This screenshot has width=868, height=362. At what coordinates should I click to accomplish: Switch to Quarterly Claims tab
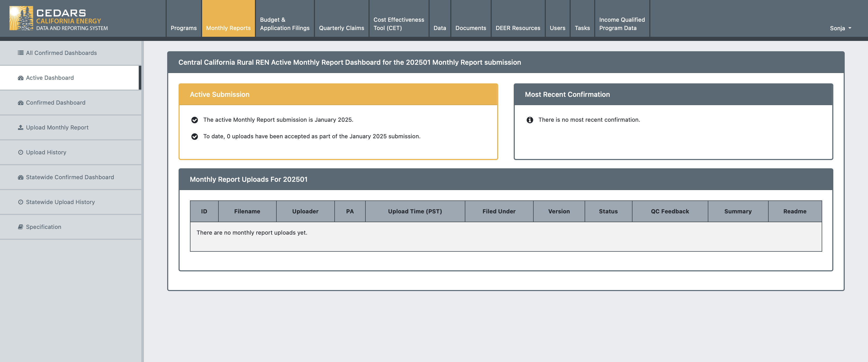[341, 28]
